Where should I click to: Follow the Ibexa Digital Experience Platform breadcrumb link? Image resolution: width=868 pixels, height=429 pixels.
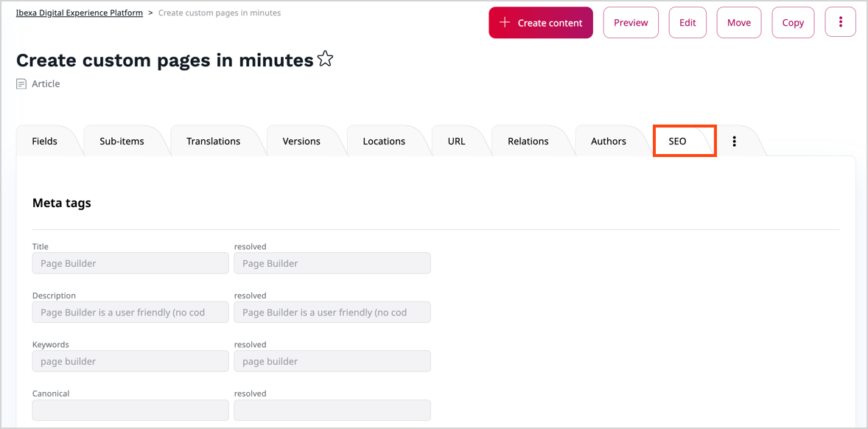(x=80, y=13)
